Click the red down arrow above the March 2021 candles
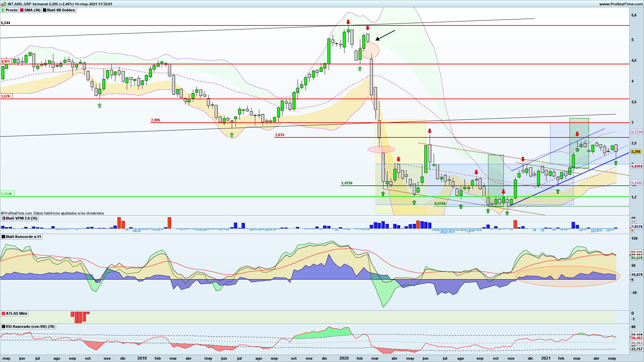Screen dimensions: 644x362 click(577, 134)
